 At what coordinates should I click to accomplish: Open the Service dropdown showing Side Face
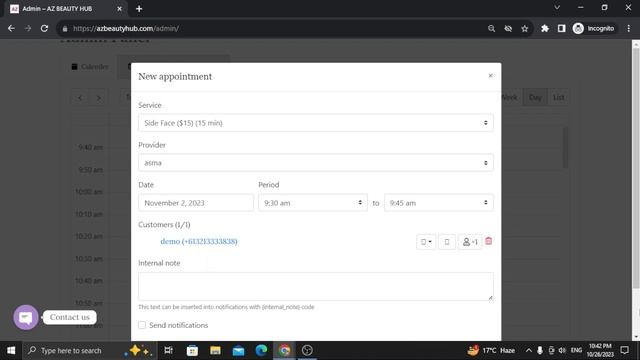(316, 123)
